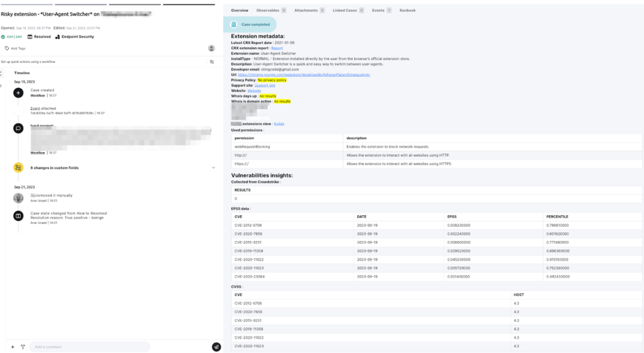644x353 pixels.
Task: Click into the Add a comment field
Action: click(x=90, y=347)
